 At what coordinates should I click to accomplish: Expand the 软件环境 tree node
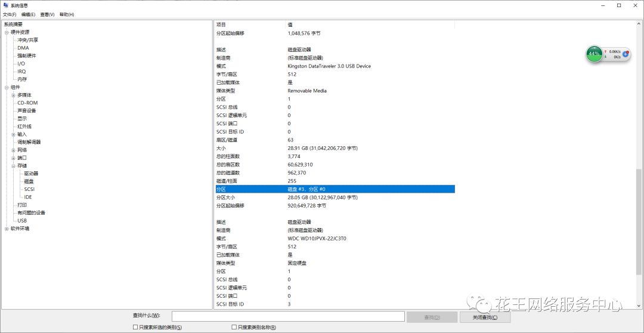7,229
